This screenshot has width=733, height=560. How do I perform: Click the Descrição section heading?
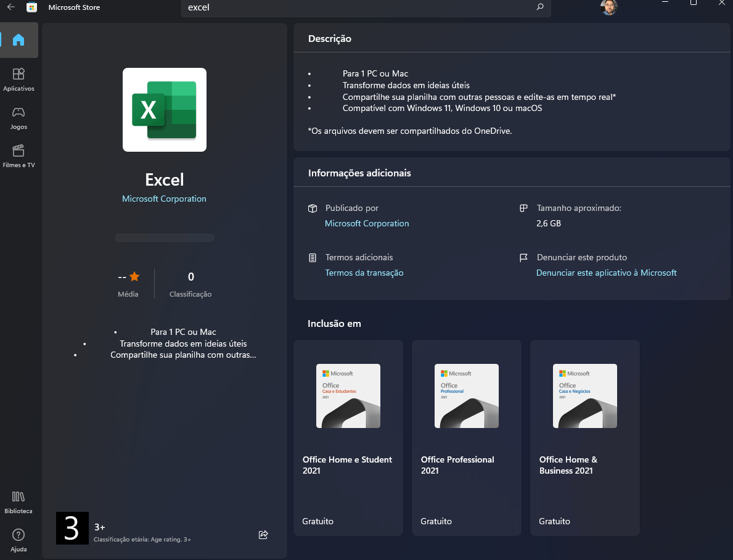(x=330, y=39)
